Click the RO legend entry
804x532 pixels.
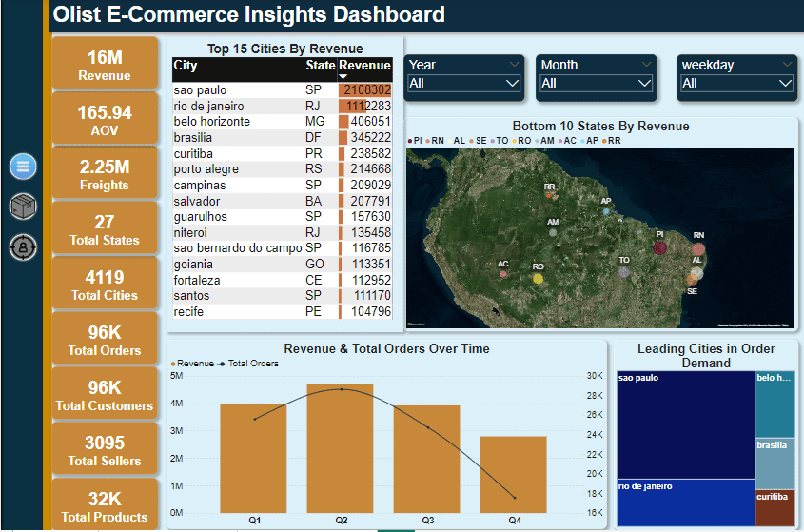(521, 141)
